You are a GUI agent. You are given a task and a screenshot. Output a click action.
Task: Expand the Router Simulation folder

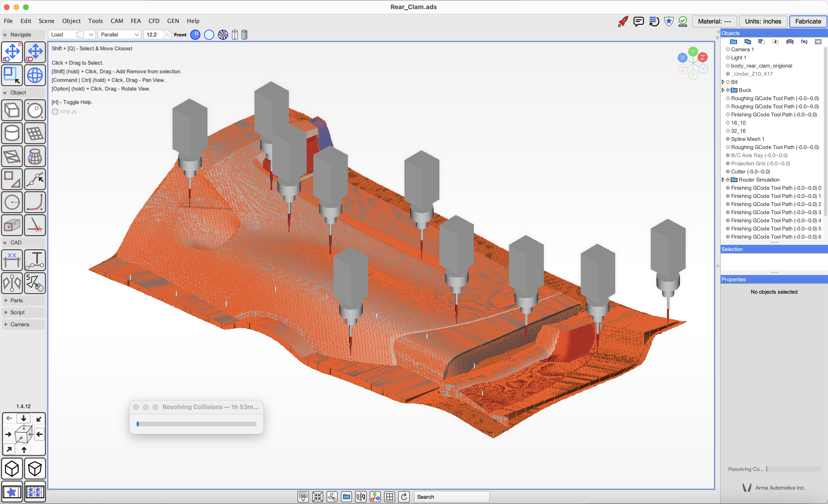[723, 180]
